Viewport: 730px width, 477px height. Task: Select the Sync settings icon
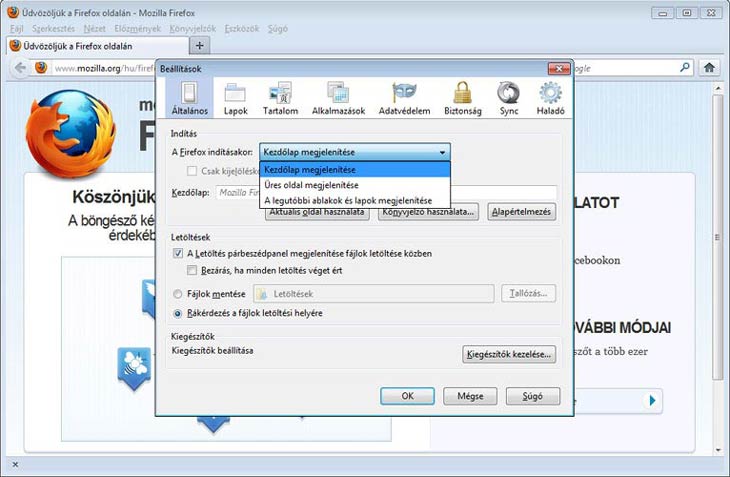coord(509,99)
